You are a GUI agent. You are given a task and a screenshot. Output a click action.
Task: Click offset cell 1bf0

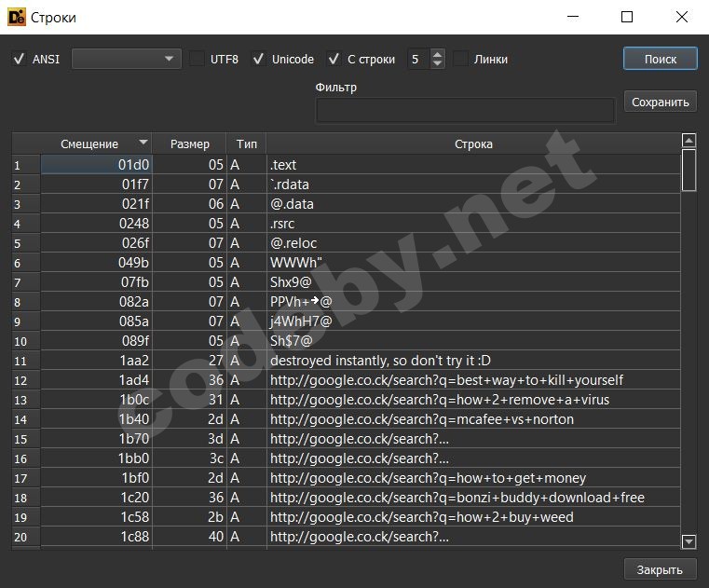(x=96, y=478)
